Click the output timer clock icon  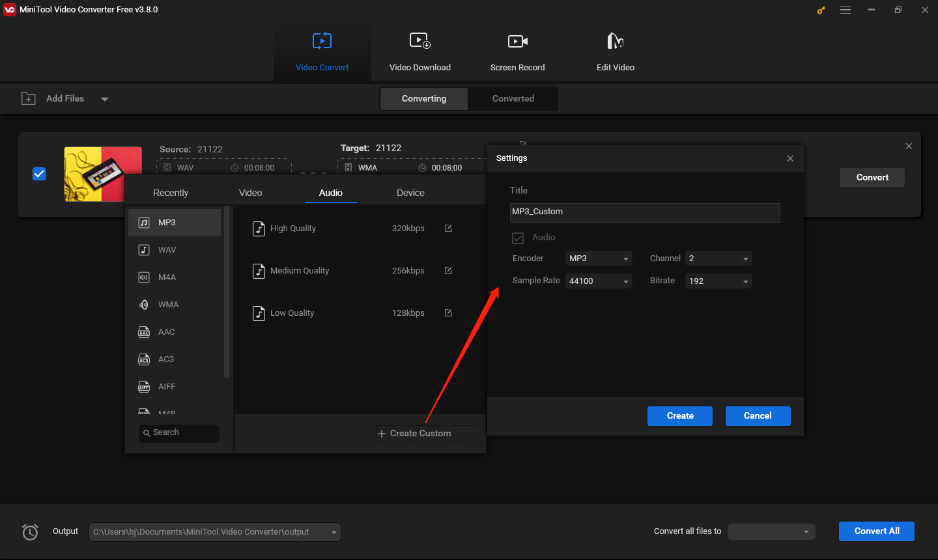coord(30,532)
